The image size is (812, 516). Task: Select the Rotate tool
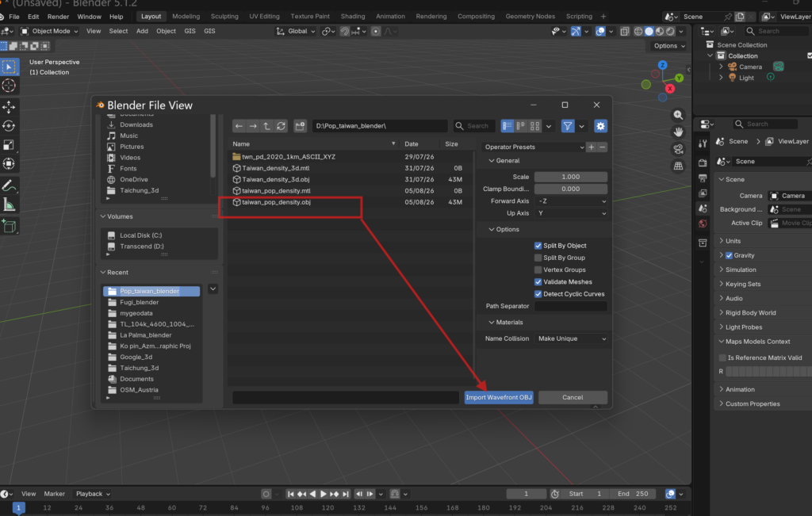point(9,126)
